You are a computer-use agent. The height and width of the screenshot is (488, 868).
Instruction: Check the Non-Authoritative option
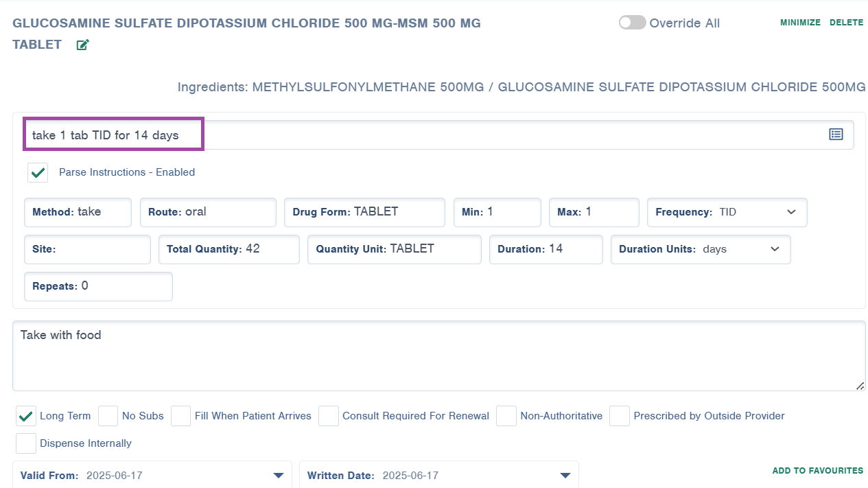click(506, 416)
